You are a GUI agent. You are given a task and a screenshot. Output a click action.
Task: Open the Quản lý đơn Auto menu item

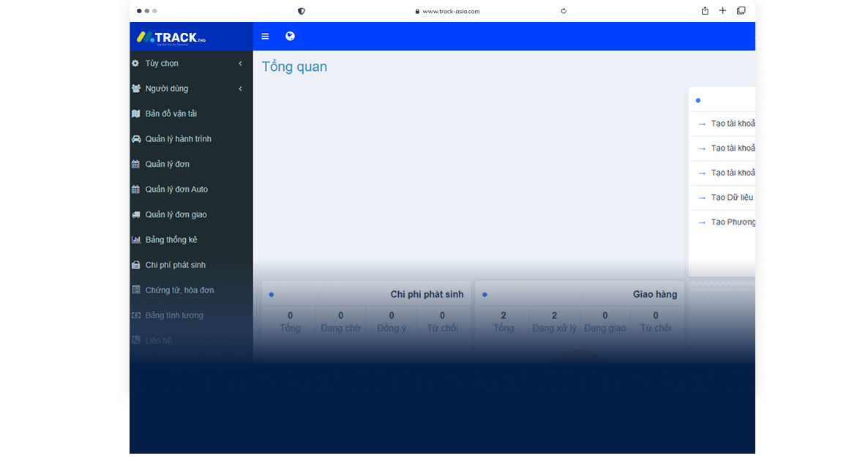176,190
